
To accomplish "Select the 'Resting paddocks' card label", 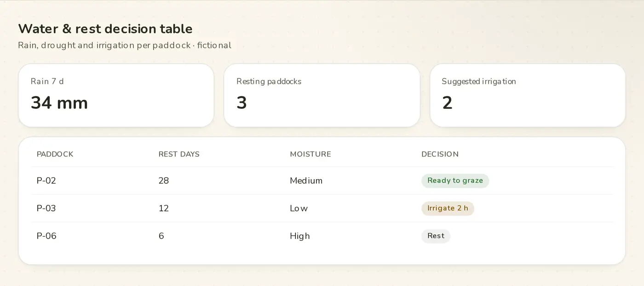I will point(269,81).
